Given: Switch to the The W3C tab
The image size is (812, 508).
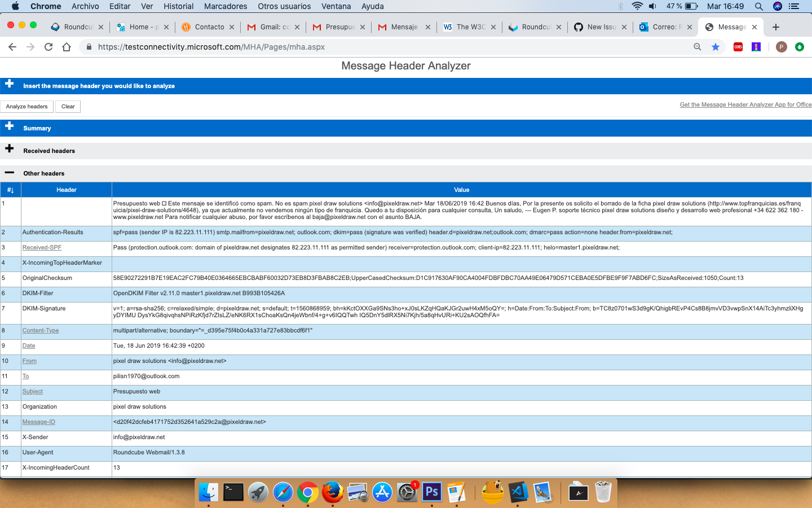Looking at the screenshot, I should [469, 27].
